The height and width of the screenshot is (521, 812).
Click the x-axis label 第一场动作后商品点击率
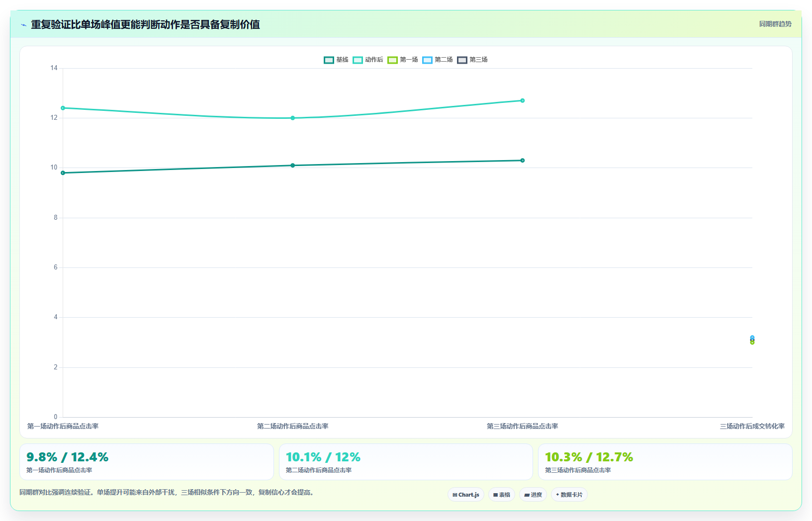coord(63,426)
